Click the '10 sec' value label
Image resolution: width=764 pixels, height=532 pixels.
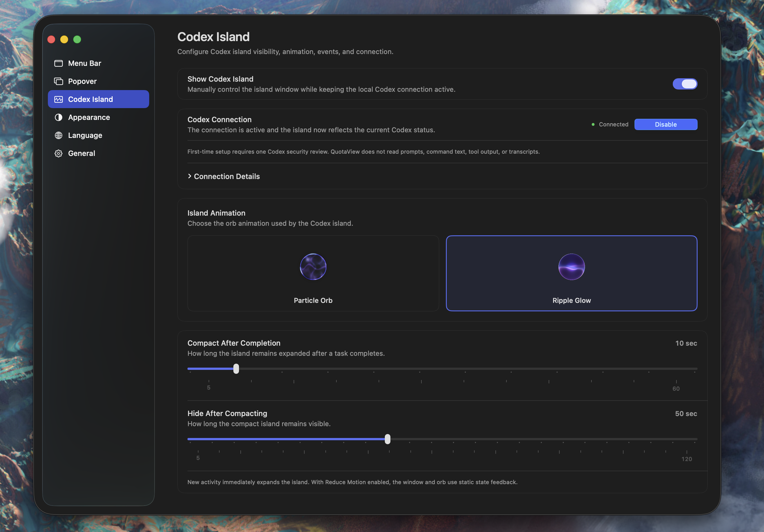coord(686,343)
